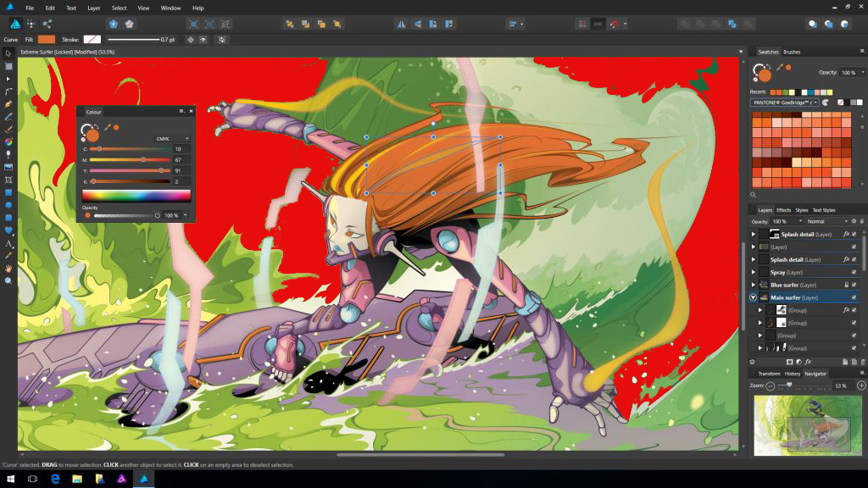Click the delete layer trash icon
868x488 pixels.
point(862,362)
